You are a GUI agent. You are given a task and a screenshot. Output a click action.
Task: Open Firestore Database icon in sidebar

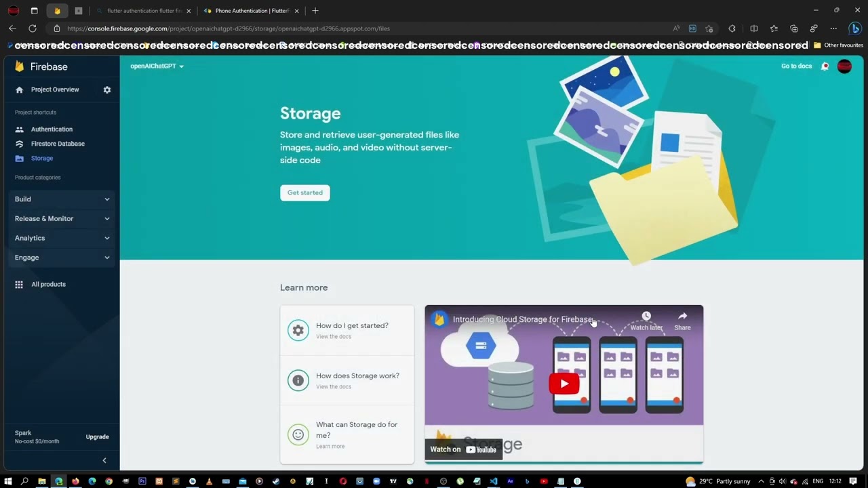point(19,144)
